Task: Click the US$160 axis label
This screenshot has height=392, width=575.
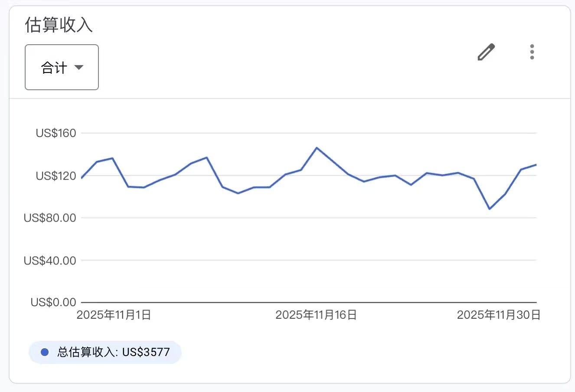Action: [x=56, y=133]
